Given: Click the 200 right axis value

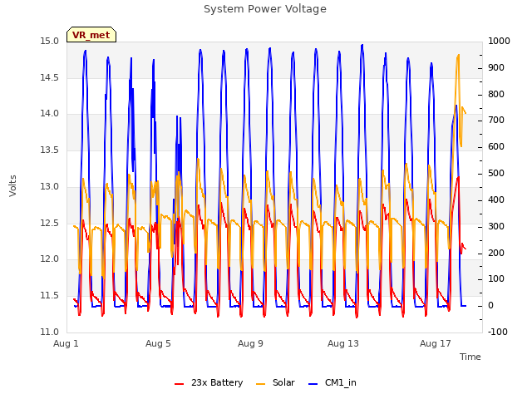Looking at the screenshot, I should click(x=496, y=253).
